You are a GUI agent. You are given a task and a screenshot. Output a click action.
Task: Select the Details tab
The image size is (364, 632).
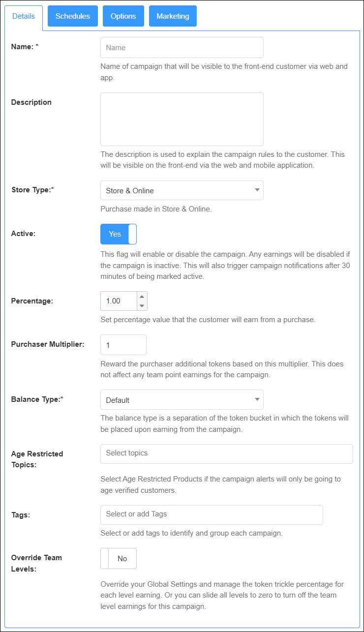tap(24, 16)
